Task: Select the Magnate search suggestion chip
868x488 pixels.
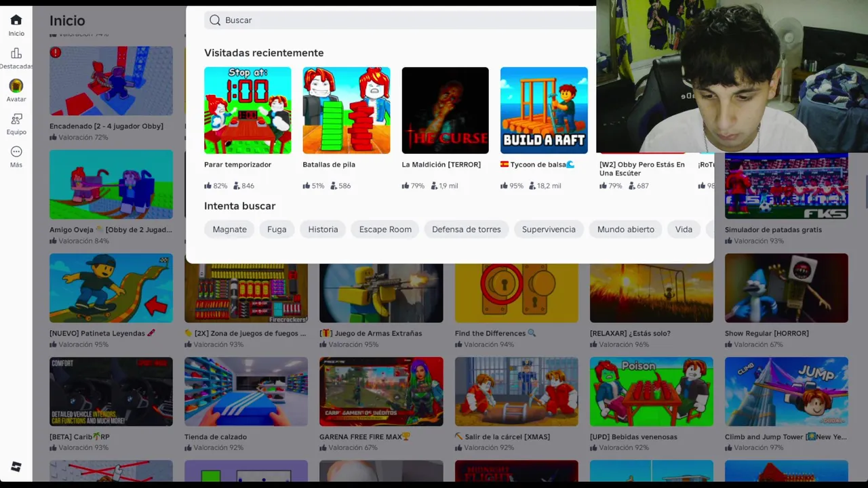Action: [230, 229]
